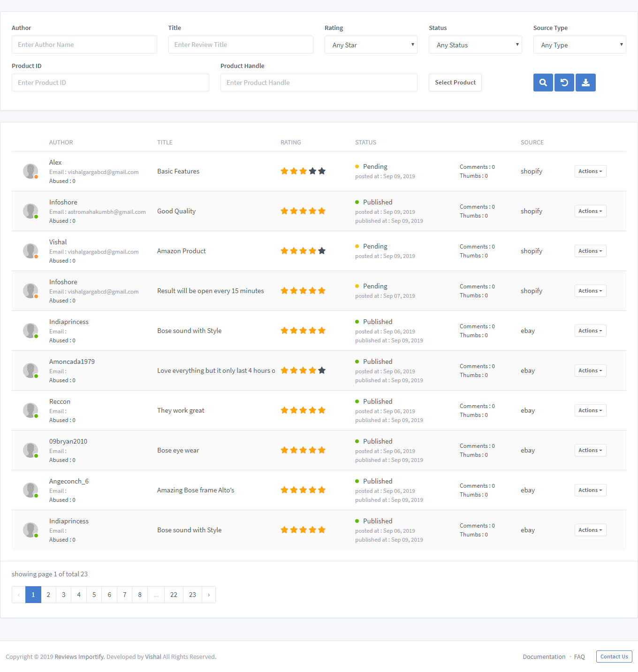Click email astromahakumbh@gmail.com

coord(107,212)
